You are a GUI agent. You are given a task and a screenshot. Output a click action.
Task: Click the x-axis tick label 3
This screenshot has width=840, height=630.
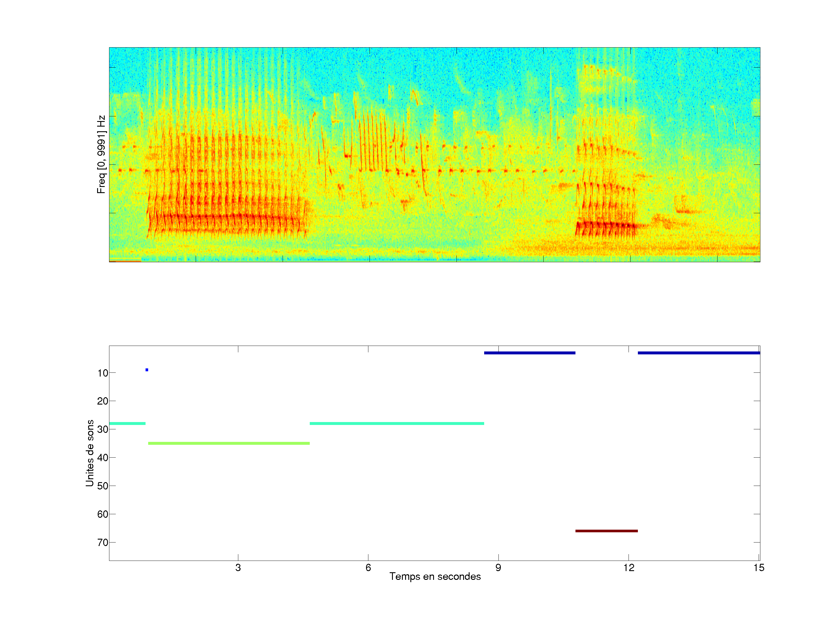[238, 568]
